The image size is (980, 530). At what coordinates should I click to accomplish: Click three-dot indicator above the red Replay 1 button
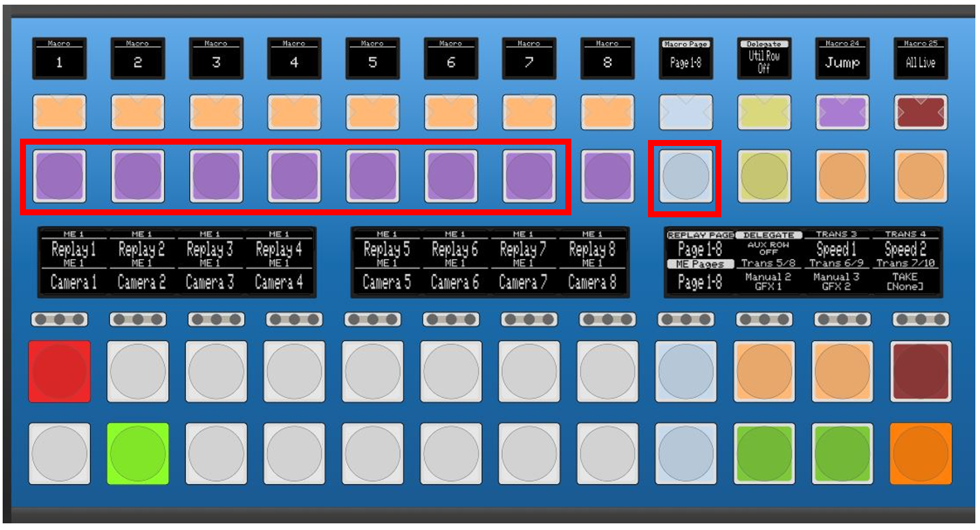[59, 320]
